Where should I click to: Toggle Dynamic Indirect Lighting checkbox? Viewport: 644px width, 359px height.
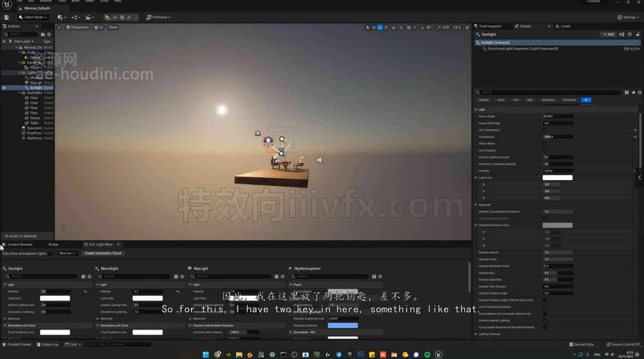click(544, 321)
